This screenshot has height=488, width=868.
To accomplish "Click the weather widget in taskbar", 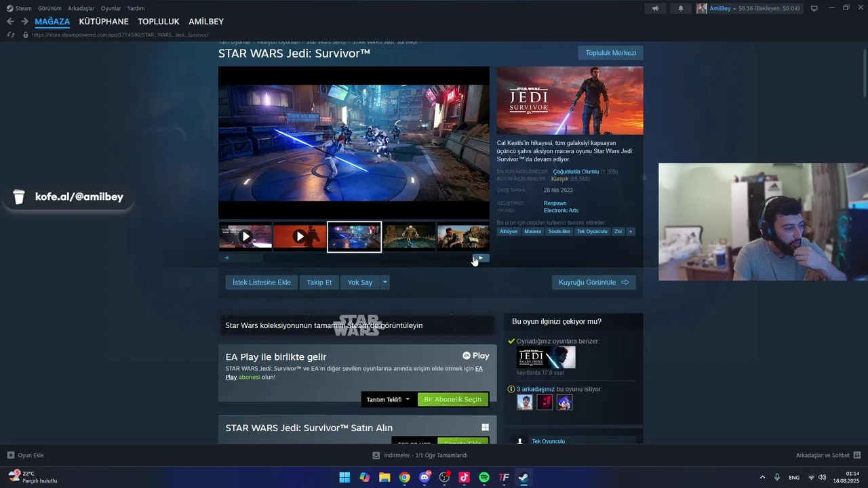I will 33,477.
